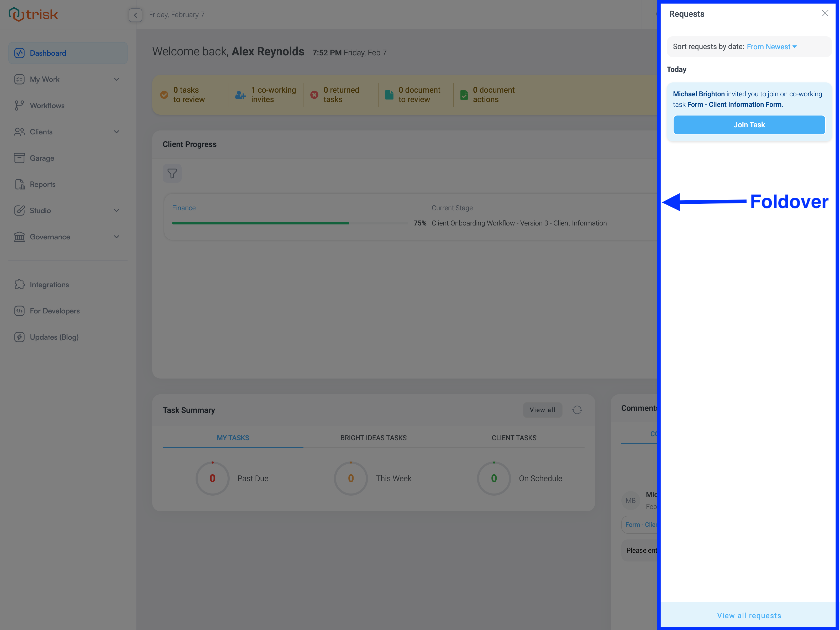Screen dimensions: 840x630
Task: Expand the My Work menu chevron
Action: [x=117, y=79]
